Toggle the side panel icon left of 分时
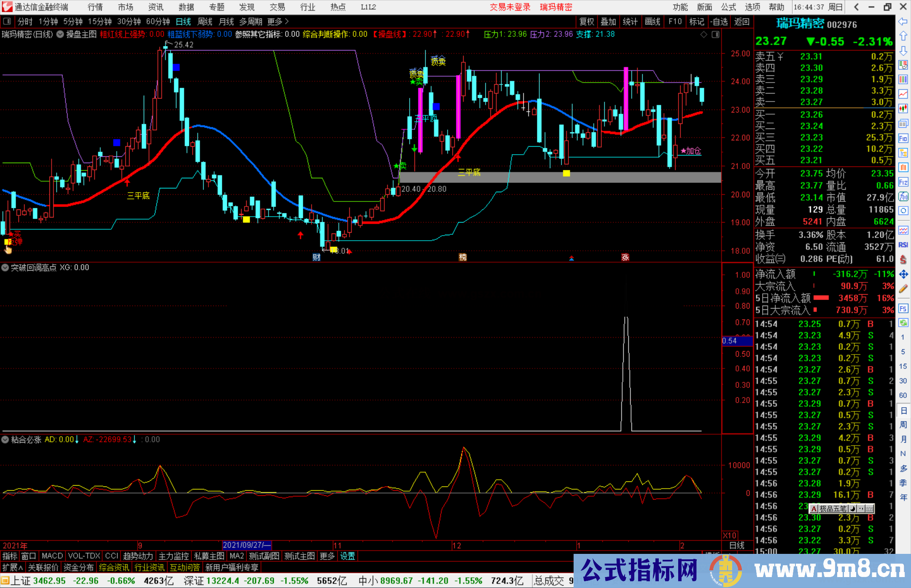The width and height of the screenshot is (911, 588). point(7,21)
